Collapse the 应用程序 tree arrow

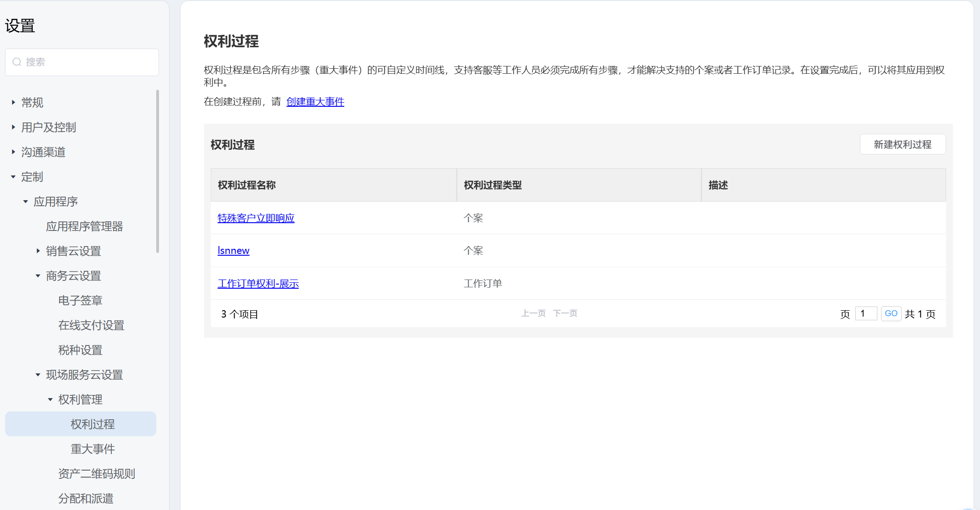(x=26, y=201)
